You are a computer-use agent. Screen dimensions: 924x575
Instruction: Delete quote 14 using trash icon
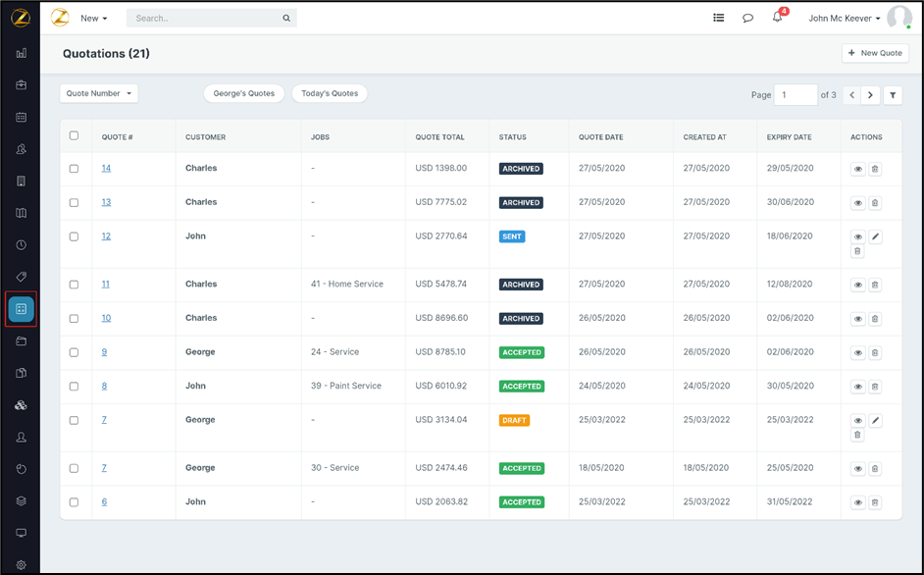point(875,169)
